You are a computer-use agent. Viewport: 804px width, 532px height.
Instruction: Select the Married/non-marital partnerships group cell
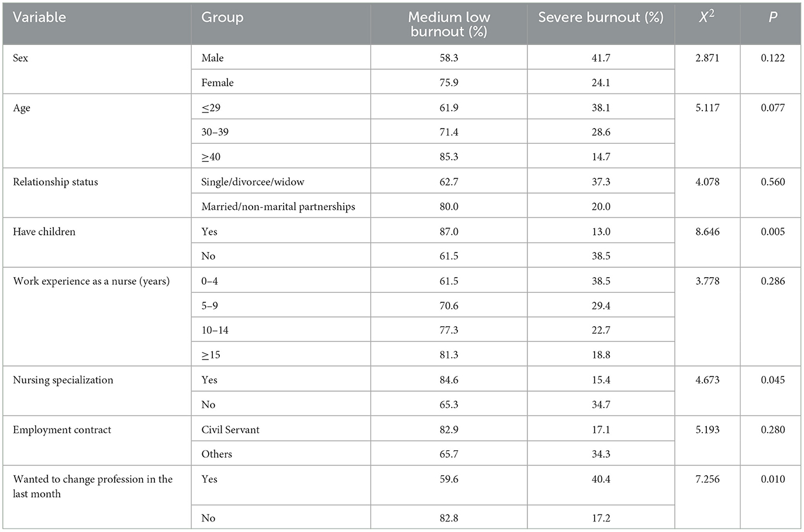point(278,206)
